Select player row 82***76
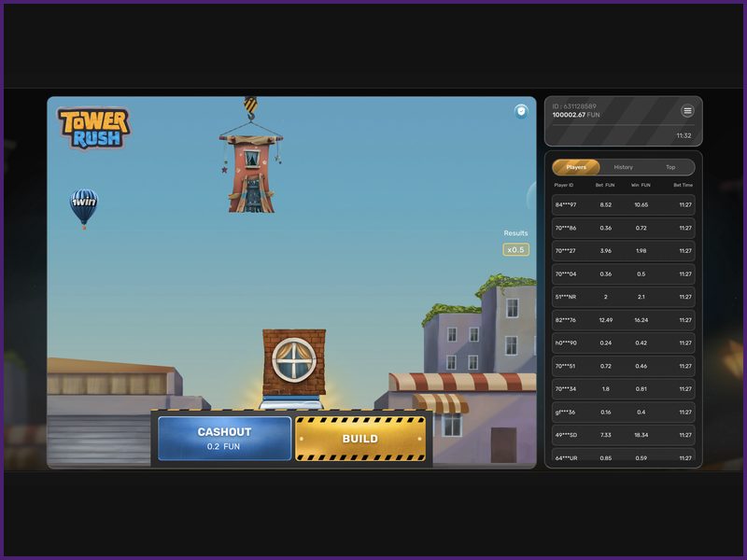 coord(623,320)
